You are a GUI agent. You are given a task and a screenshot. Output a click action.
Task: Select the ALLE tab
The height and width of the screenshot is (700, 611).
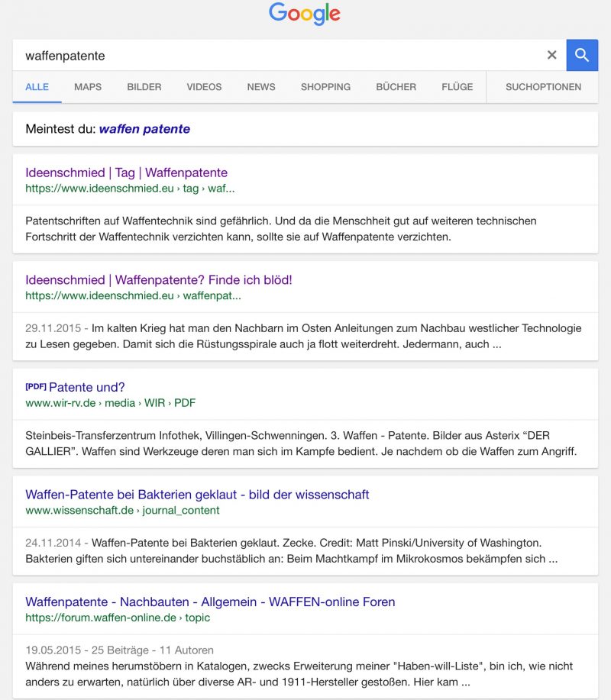[x=37, y=87]
